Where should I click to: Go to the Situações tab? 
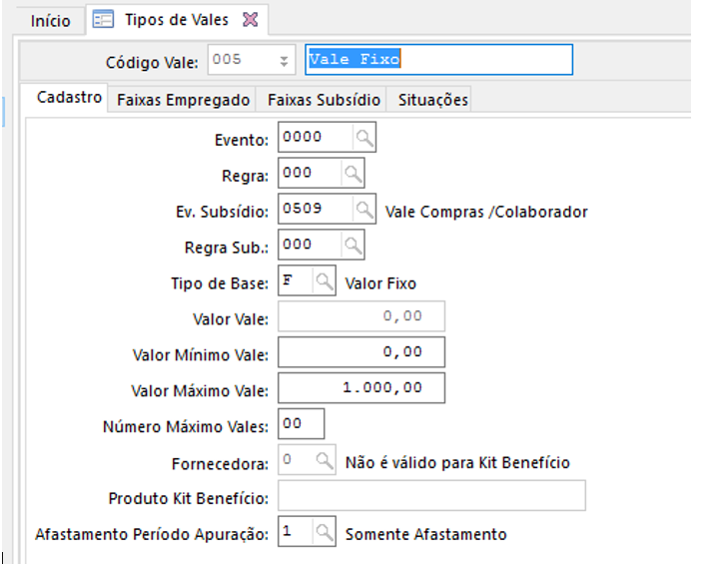[432, 100]
